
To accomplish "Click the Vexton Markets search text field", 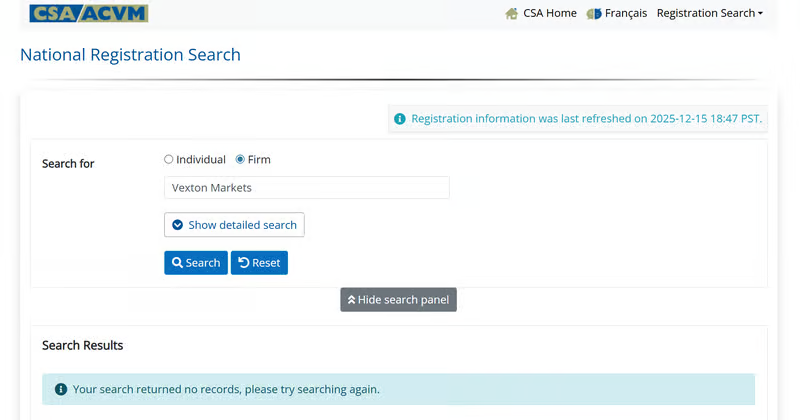I will 306,188.
